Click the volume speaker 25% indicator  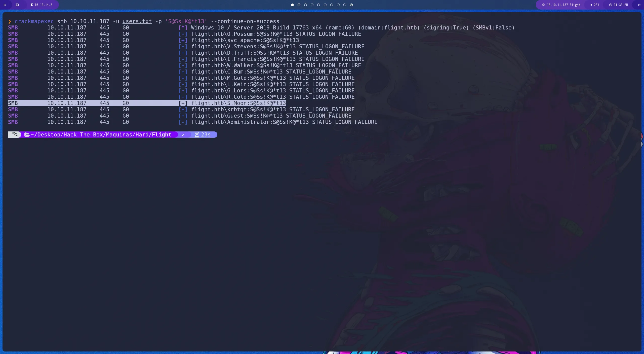pos(595,5)
